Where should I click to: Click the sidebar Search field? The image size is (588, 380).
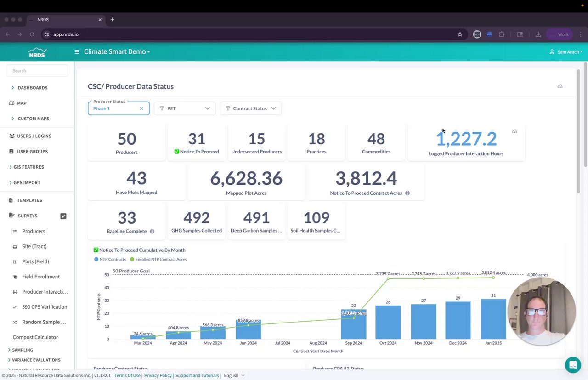37,71
